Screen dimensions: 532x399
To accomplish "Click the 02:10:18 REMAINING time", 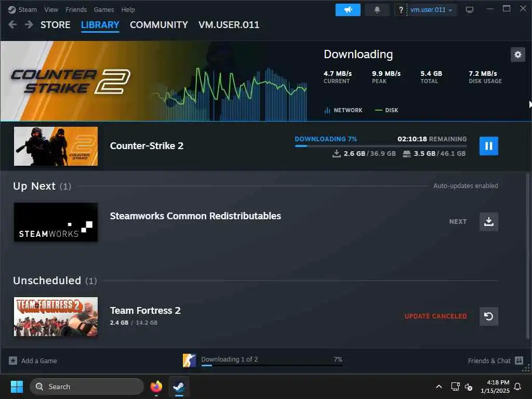I will (x=432, y=139).
